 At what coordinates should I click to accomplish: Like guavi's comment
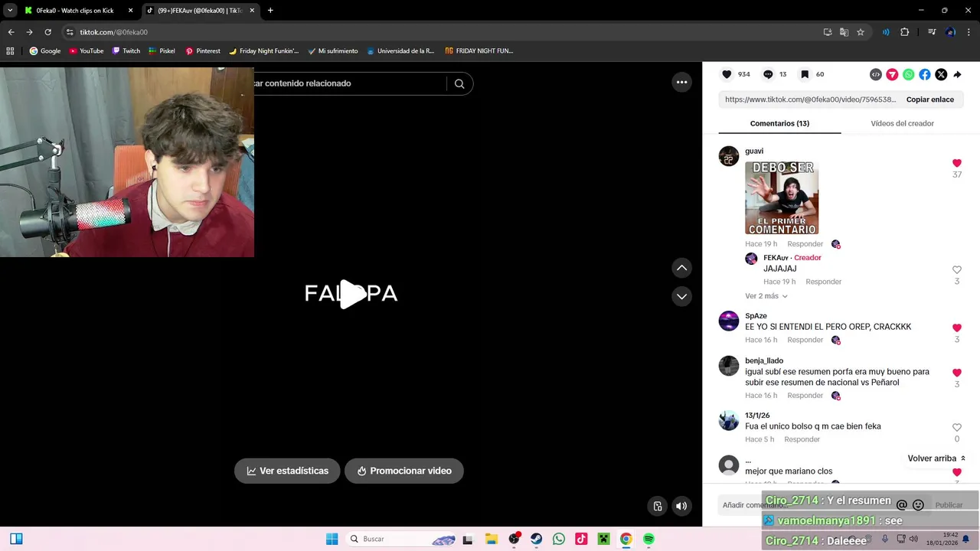coord(957,163)
